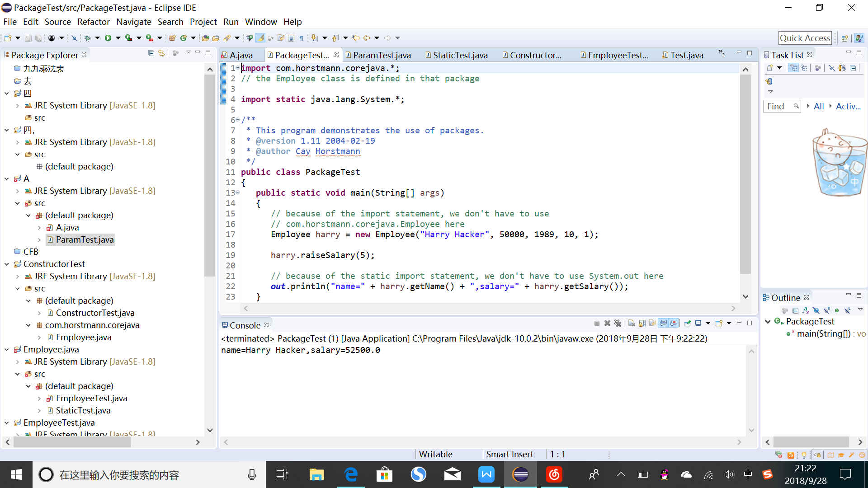Click the New file wizard icon
The width and height of the screenshot is (868, 488).
[8, 38]
